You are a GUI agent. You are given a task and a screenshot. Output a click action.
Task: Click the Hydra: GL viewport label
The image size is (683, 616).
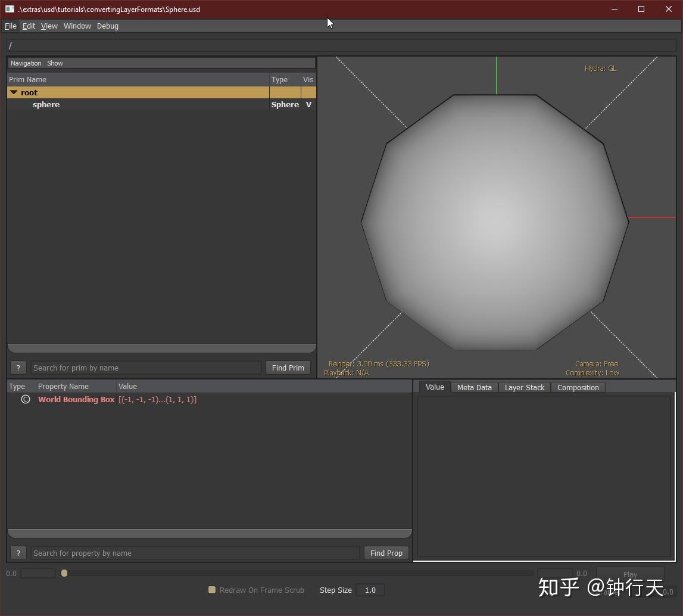point(600,69)
